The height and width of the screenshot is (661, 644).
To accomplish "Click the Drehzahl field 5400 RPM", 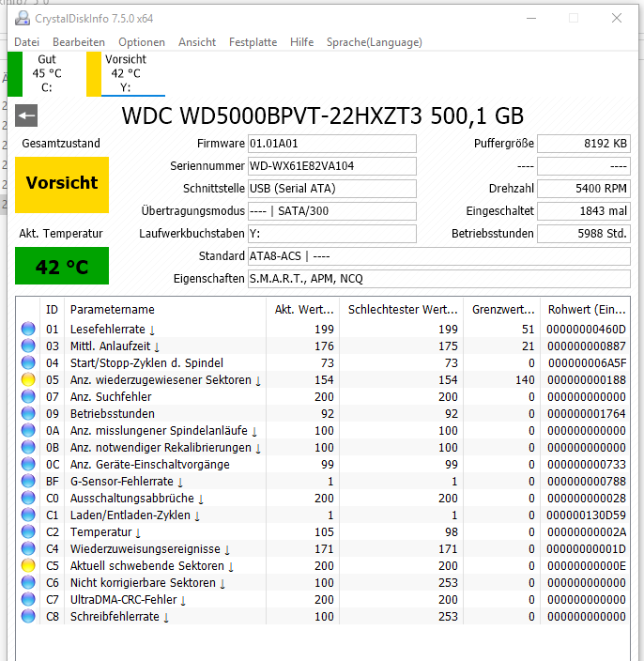I will pyautogui.click(x=584, y=189).
